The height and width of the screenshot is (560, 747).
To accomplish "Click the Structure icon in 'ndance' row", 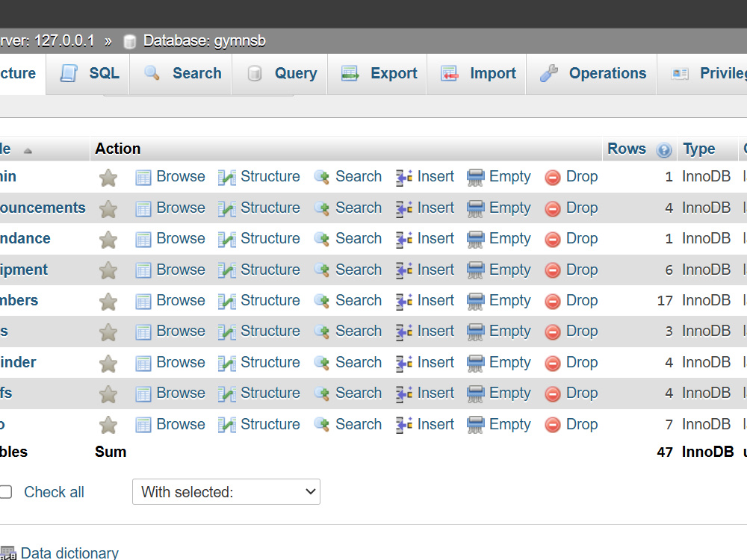I will coord(227,240).
